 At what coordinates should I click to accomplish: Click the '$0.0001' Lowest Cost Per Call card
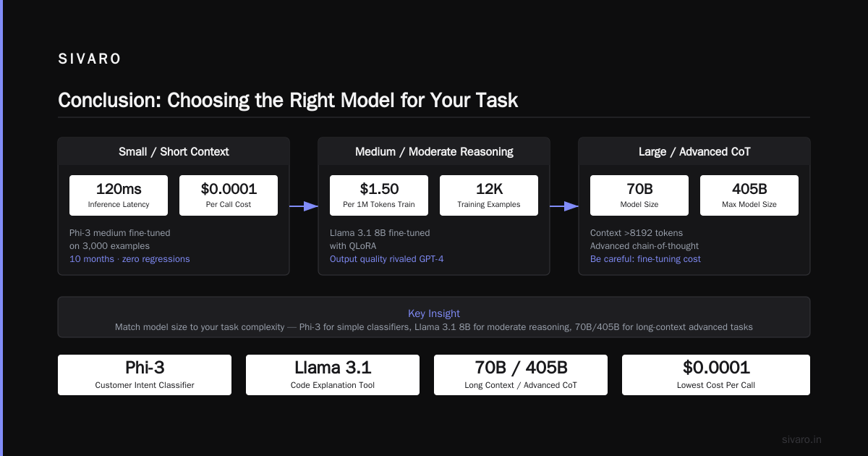click(x=716, y=374)
